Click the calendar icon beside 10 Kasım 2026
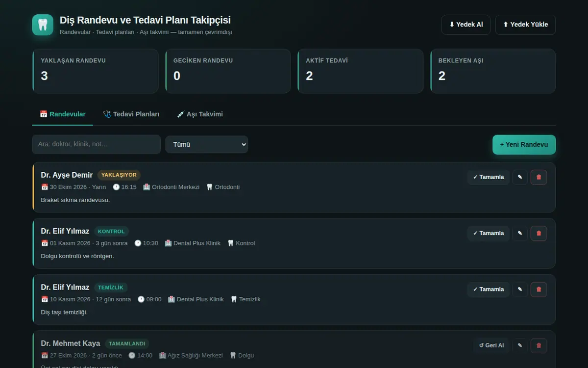The width and height of the screenshot is (588, 368). coord(45,299)
